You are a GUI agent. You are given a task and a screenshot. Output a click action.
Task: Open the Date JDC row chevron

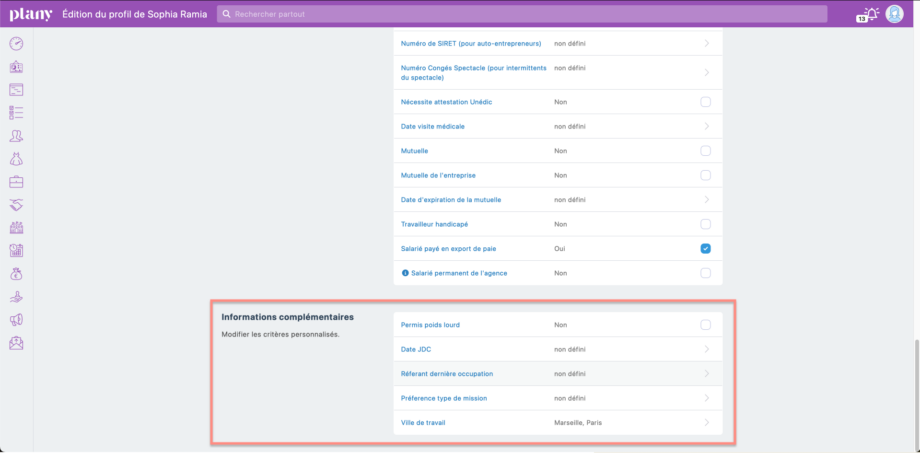pyautogui.click(x=706, y=349)
